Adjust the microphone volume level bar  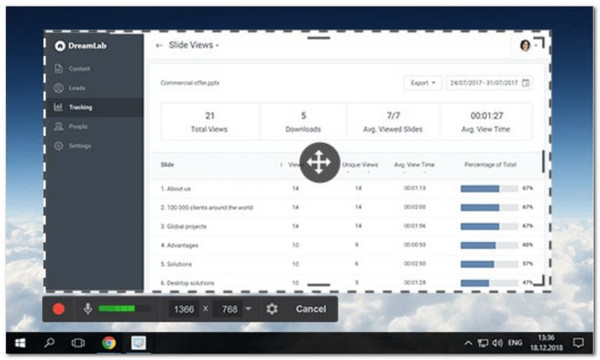(x=124, y=309)
